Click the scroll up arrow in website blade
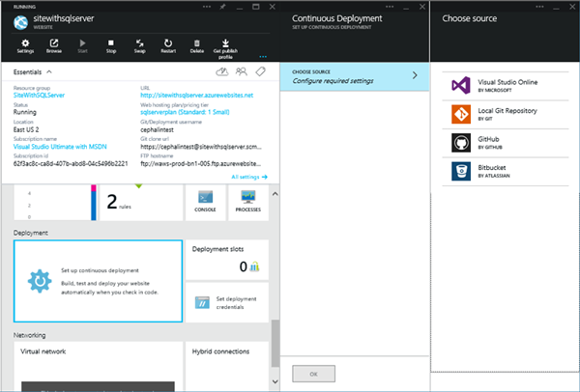Screen dimensions: 580x392 [x=275, y=194]
